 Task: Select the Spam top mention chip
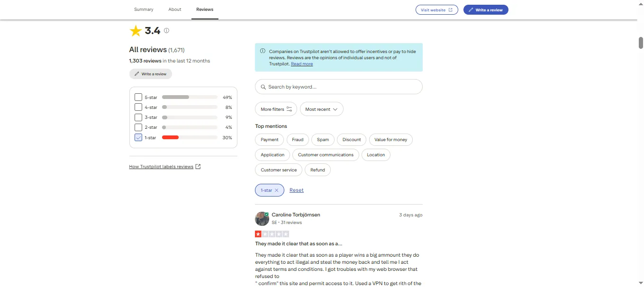(323, 140)
